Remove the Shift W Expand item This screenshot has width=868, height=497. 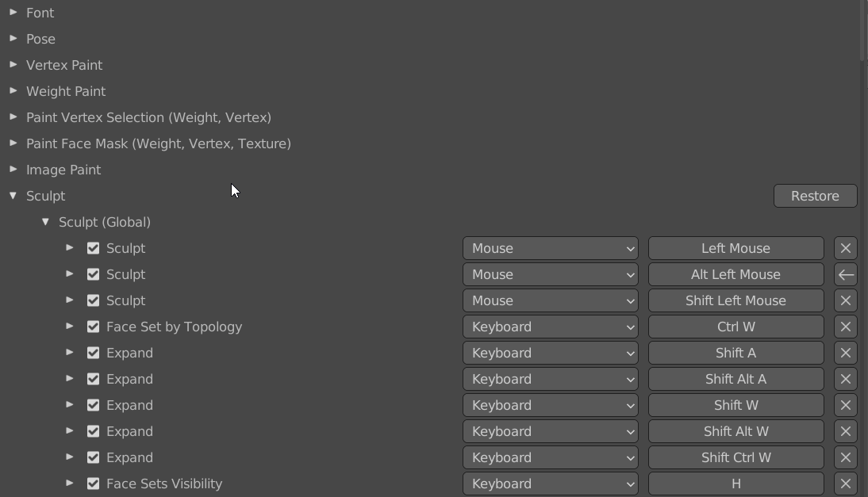tap(845, 405)
